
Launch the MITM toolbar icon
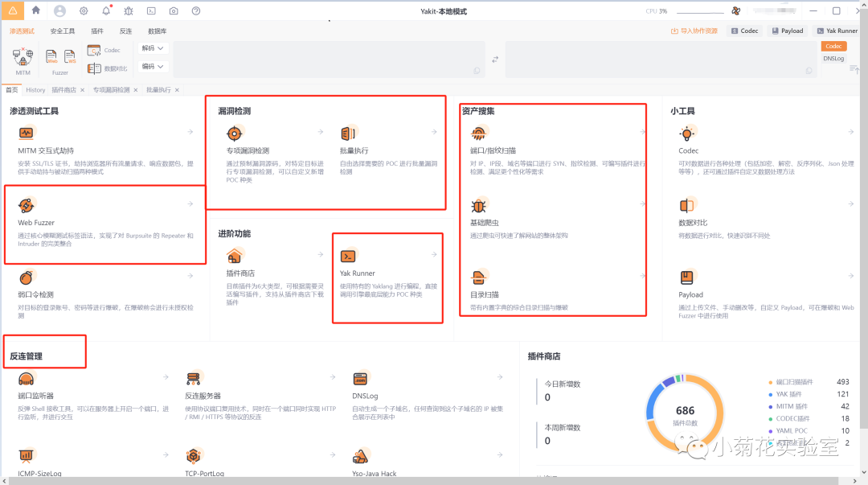coord(23,57)
